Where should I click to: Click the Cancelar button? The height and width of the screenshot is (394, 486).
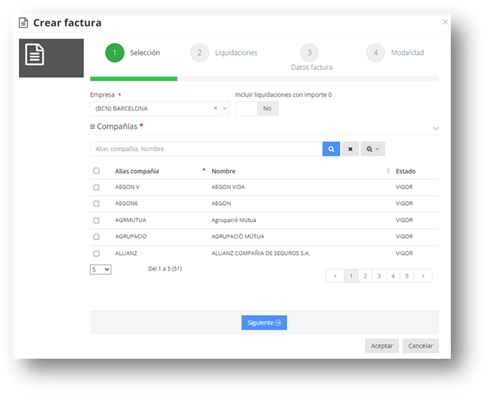click(420, 346)
